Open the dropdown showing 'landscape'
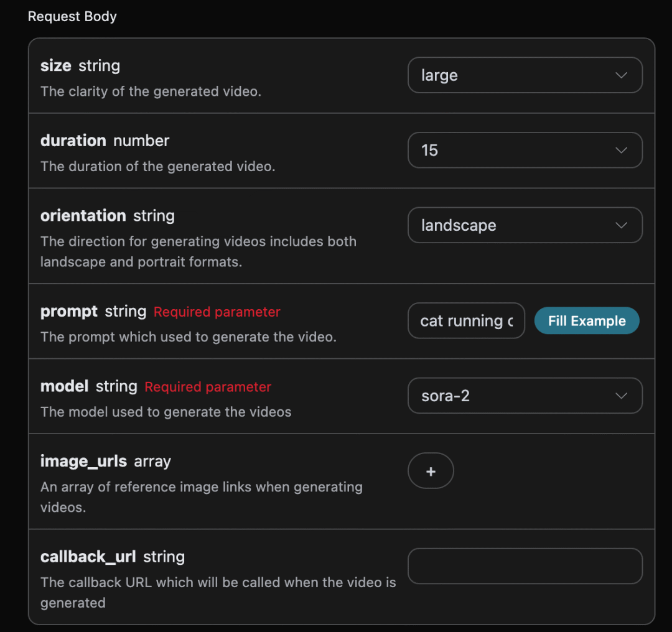672x632 pixels. (x=510, y=225)
